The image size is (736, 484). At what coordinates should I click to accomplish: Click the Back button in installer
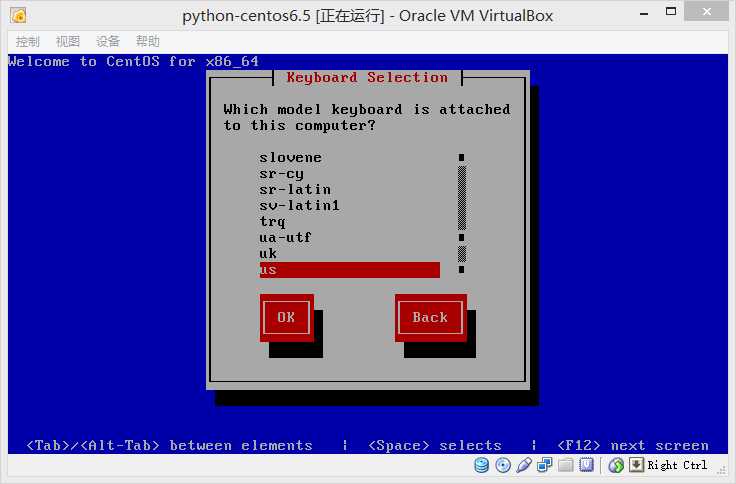point(430,318)
